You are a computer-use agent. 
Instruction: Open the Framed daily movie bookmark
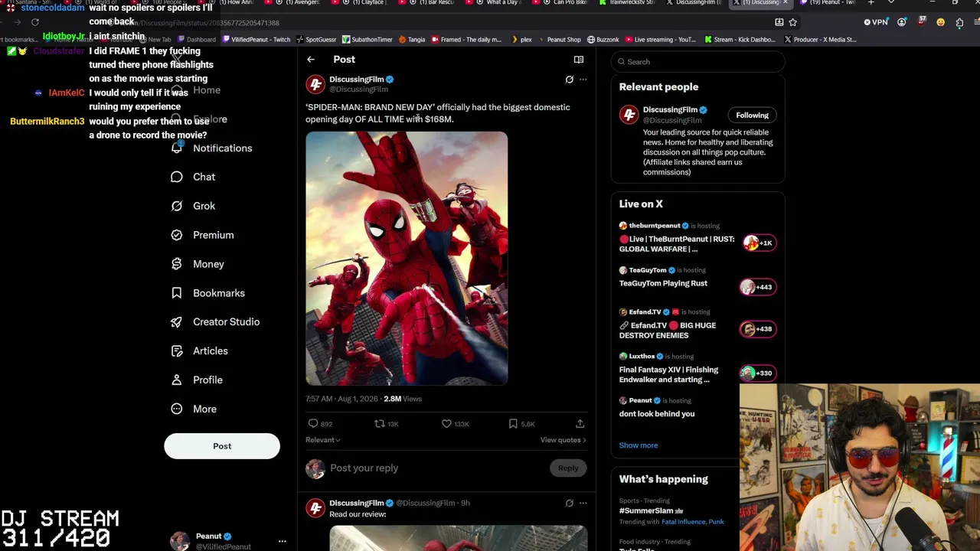[x=467, y=40]
